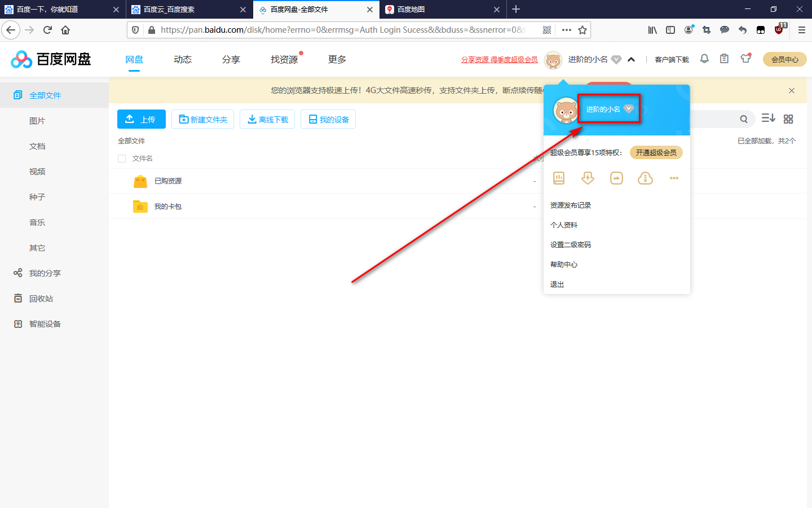
Task: Open Firefox hamburger menu
Action: [x=801, y=30]
